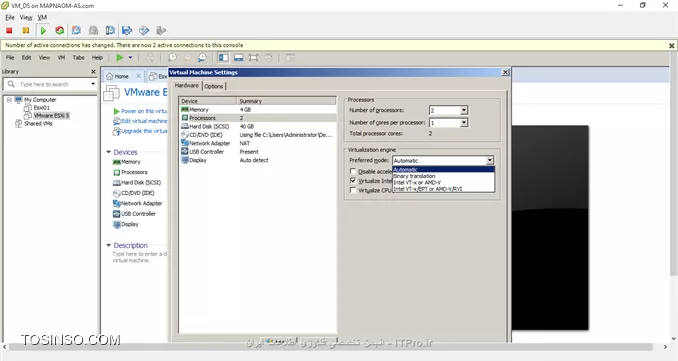
Task: Click the vertical scrollbar on the right edge
Action: point(673,171)
